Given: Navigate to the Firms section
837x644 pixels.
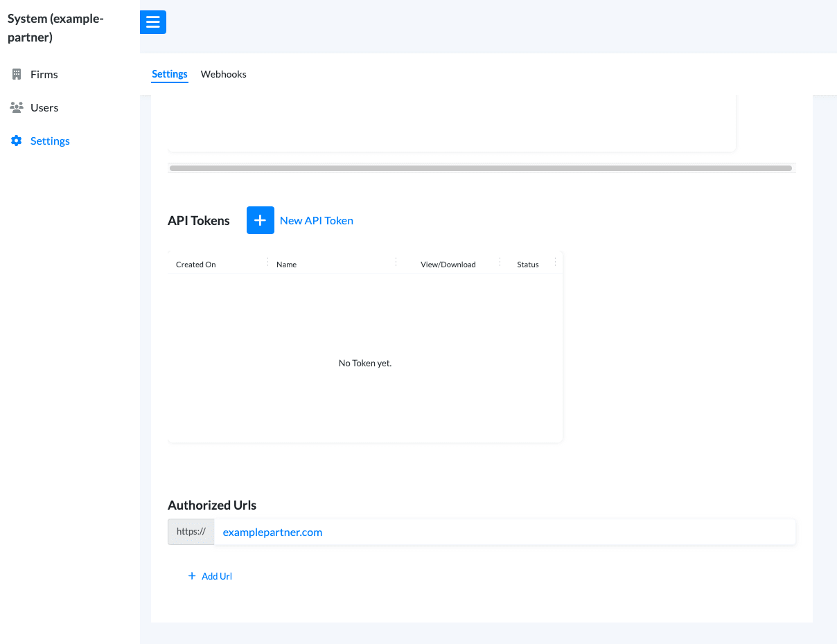Looking at the screenshot, I should click(43, 74).
